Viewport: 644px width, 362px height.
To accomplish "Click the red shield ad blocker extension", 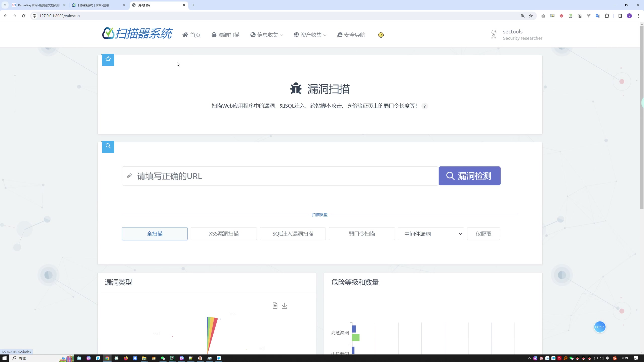I will click(x=561, y=16).
